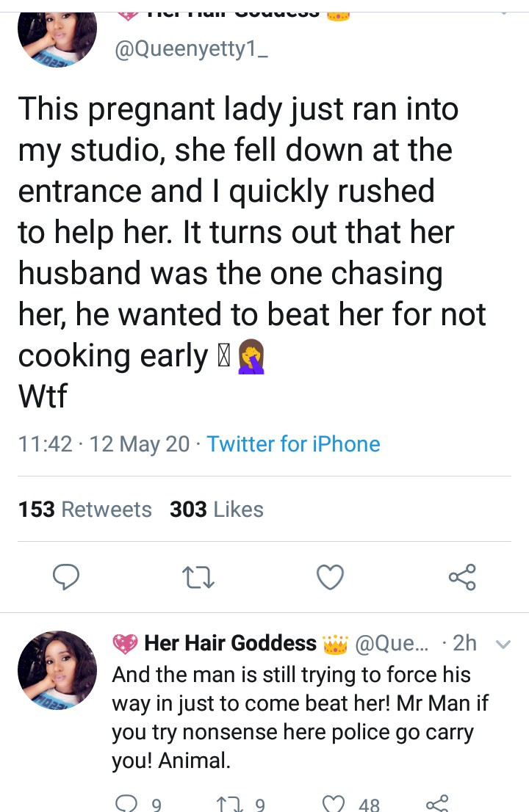Open the Twitter for iPhone source link
This screenshot has height=812, width=529.
293,444
